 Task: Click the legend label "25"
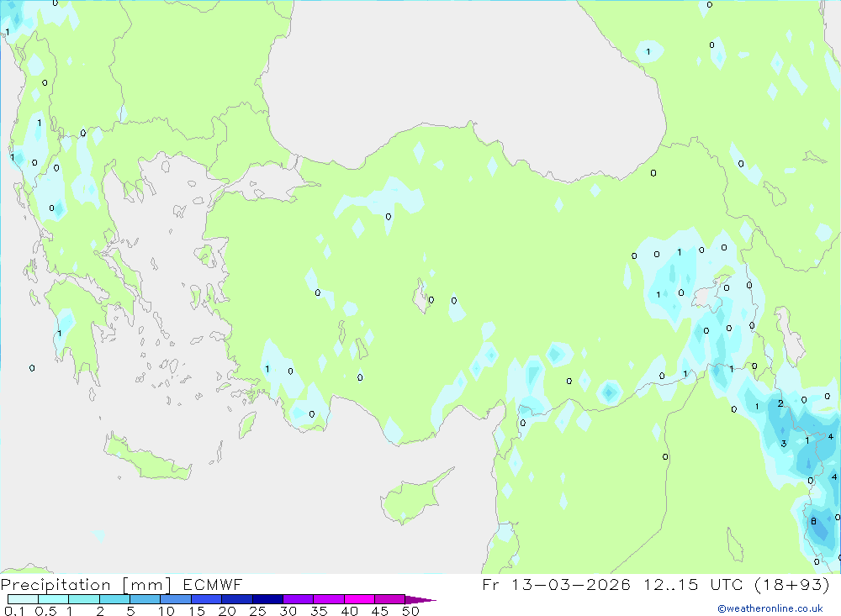[257, 611]
